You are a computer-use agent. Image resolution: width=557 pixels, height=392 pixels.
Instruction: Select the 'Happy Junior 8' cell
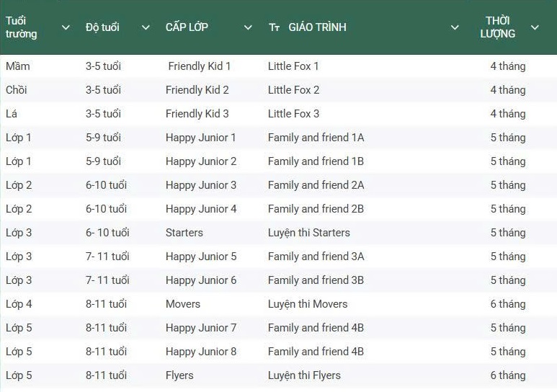(x=201, y=352)
